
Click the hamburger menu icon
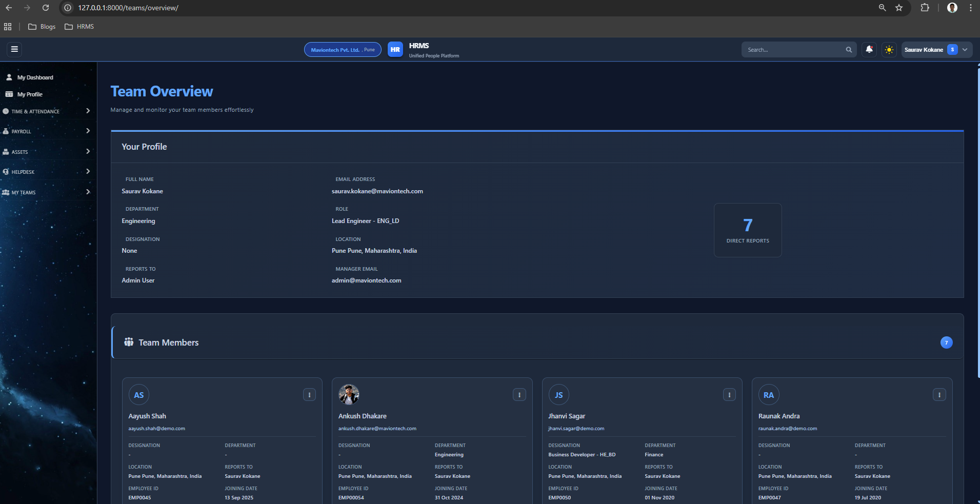point(14,49)
